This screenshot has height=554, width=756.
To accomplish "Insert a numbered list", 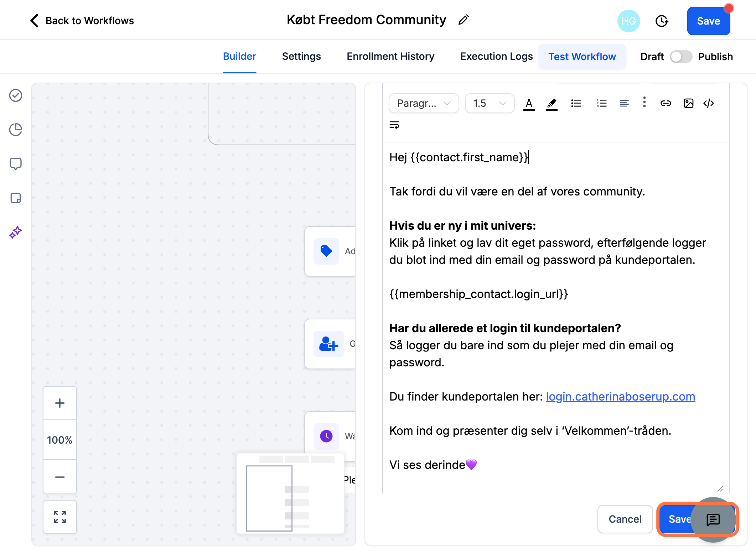I will (x=602, y=103).
